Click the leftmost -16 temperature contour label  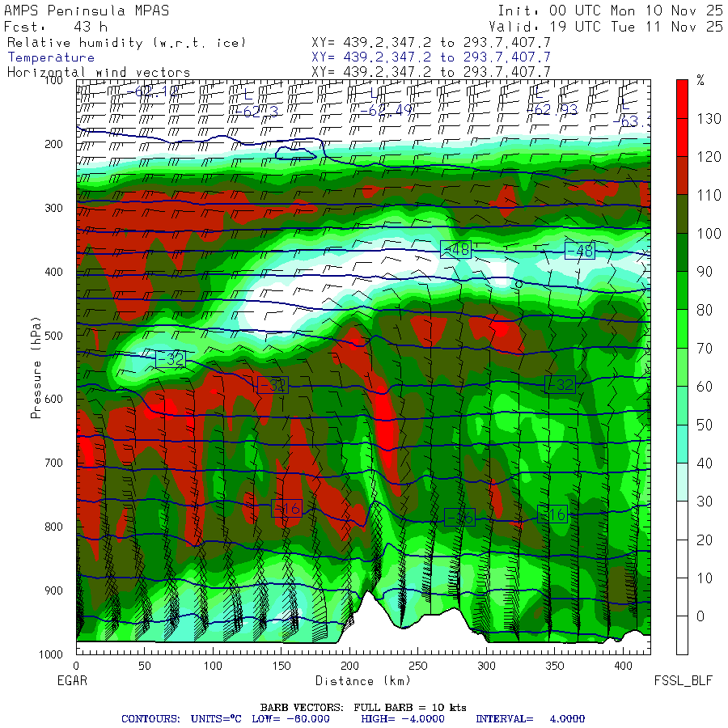pos(287,509)
